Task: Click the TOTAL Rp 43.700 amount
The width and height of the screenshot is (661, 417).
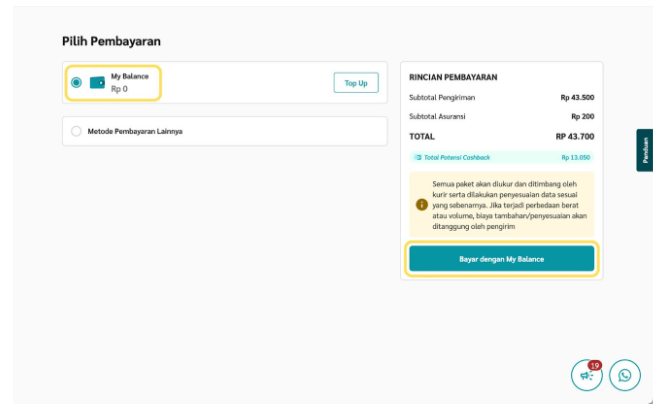Action: click(575, 136)
